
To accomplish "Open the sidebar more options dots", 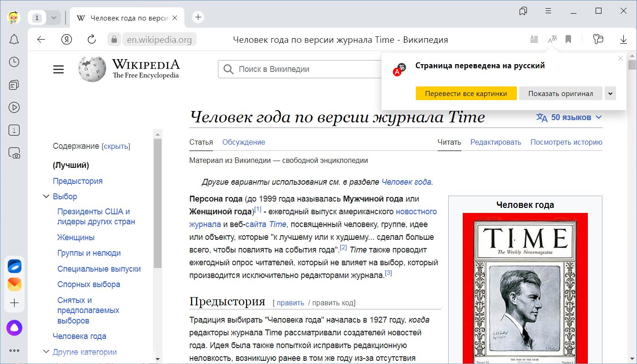I will tap(14, 350).
